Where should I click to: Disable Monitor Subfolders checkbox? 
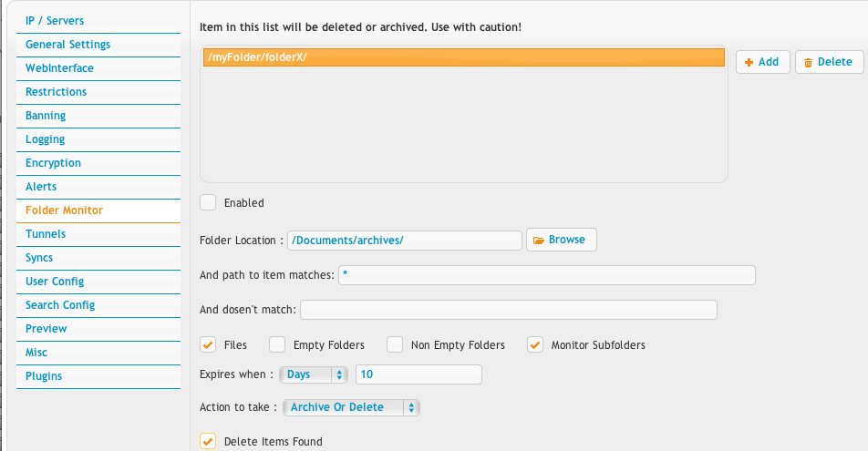[x=534, y=344]
